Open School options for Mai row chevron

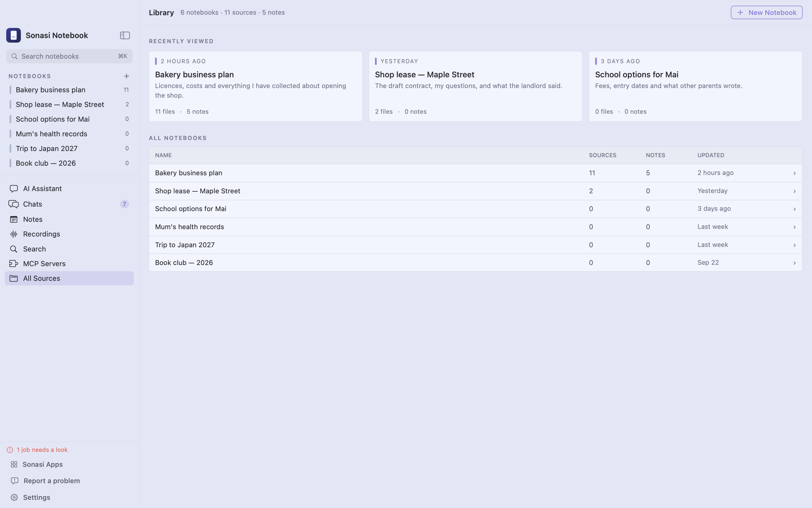794,209
